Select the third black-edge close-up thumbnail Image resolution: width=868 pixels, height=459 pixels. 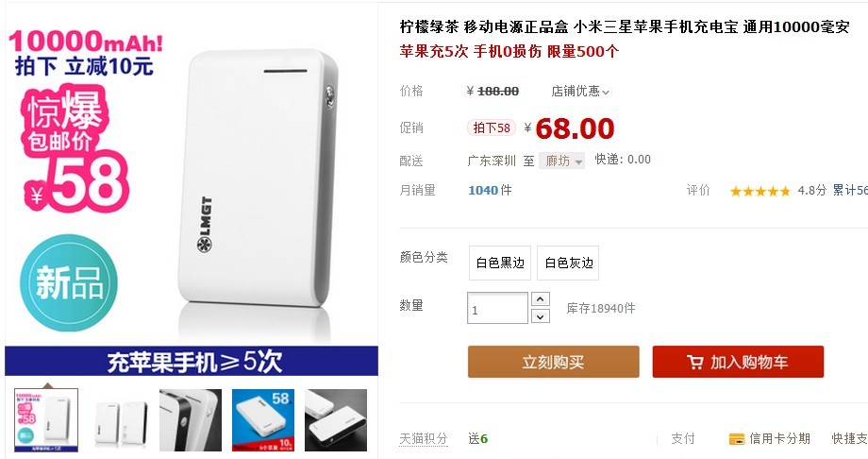(191, 420)
